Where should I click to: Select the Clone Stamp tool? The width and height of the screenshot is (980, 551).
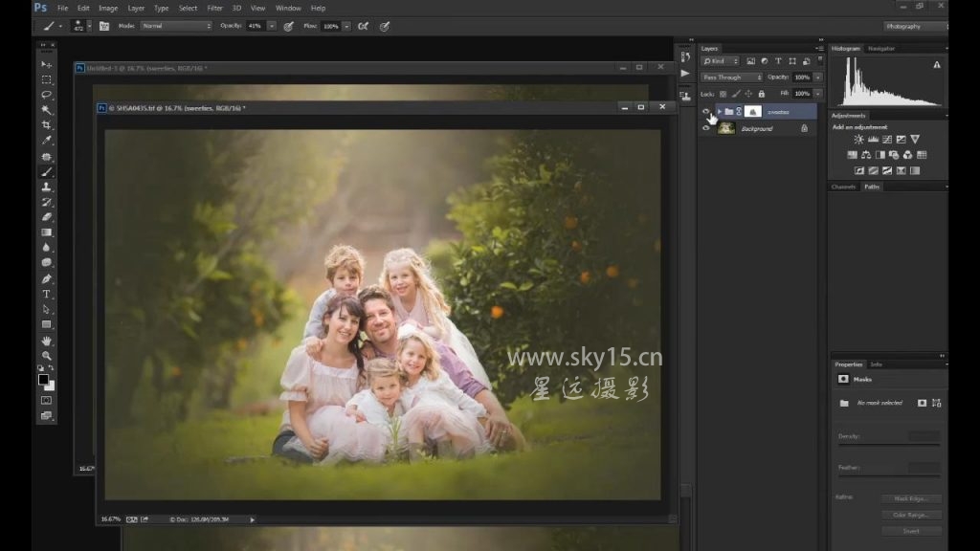[x=46, y=187]
